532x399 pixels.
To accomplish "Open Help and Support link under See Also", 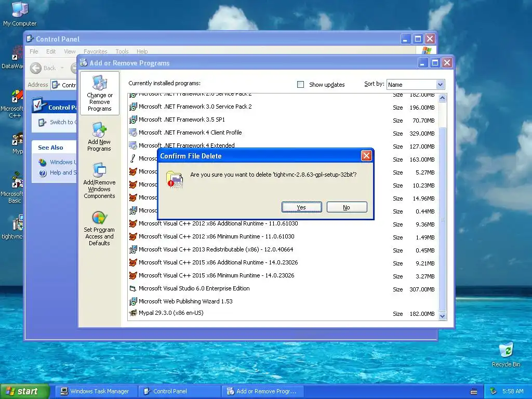I will pyautogui.click(x=58, y=172).
